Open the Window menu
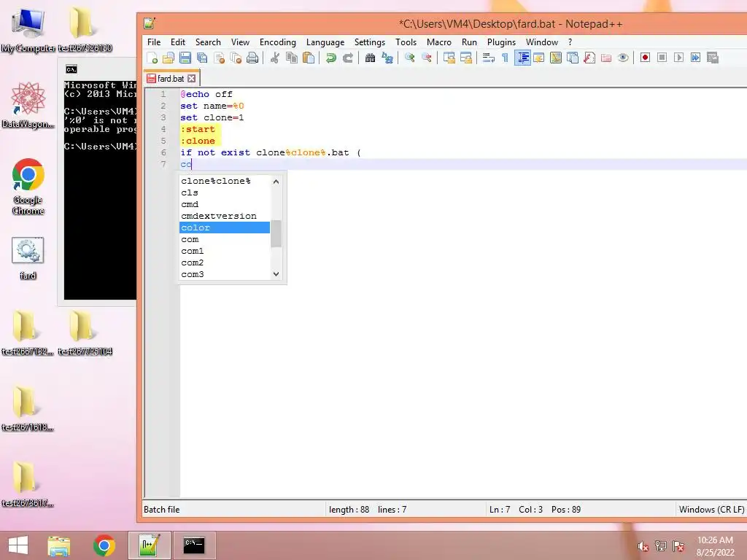The image size is (747, 560). click(542, 42)
